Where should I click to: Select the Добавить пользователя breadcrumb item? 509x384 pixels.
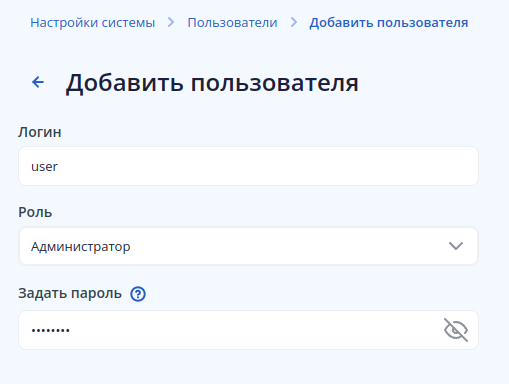pyautogui.click(x=389, y=23)
